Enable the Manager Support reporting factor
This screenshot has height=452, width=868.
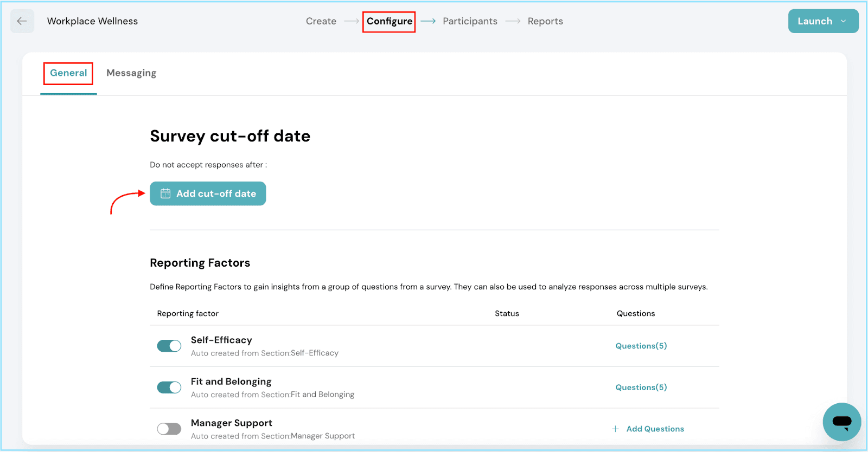[169, 429]
